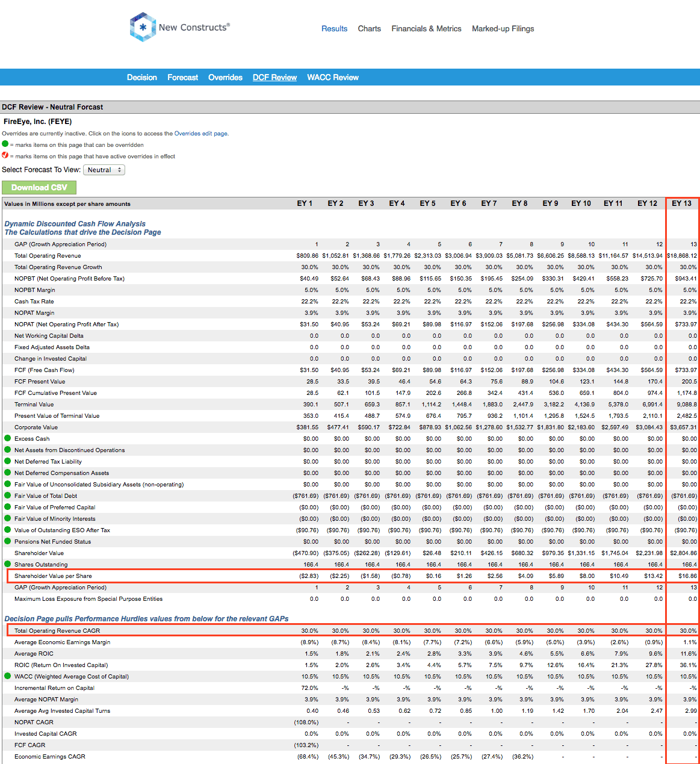Click override dot for Shares Outstanding
The height and width of the screenshot is (764, 700).
8,564
